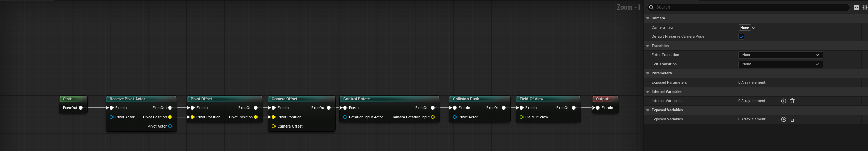Image resolution: width=868 pixels, height=151 pixels.
Task: Empty the Exposed Variables array with trash icon
Action: (792, 119)
